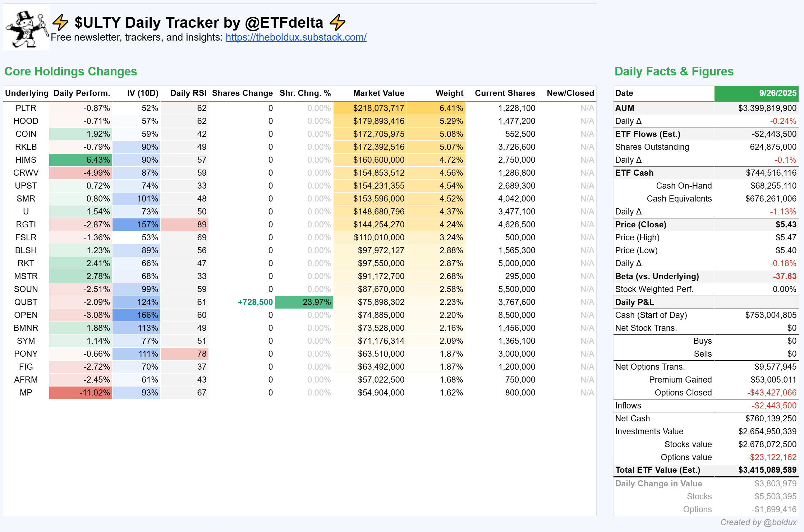The width and height of the screenshot is (804, 532).
Task: Click the Daily Facts & Figures heading
Action: pos(674,71)
